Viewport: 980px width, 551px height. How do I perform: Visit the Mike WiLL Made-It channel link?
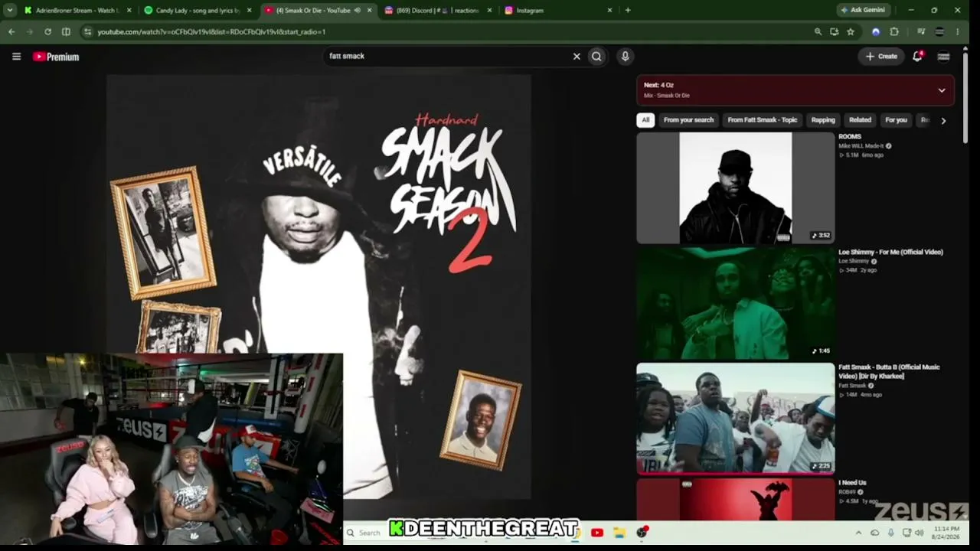(x=862, y=146)
